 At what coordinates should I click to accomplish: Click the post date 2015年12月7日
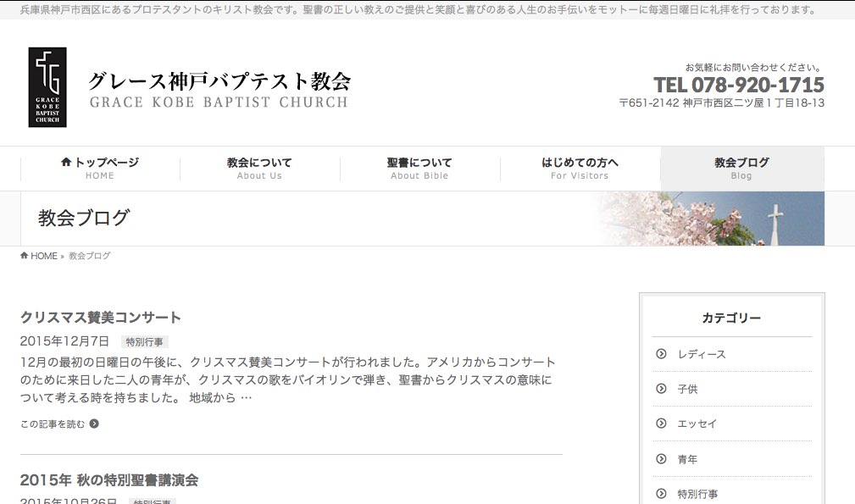pos(65,341)
